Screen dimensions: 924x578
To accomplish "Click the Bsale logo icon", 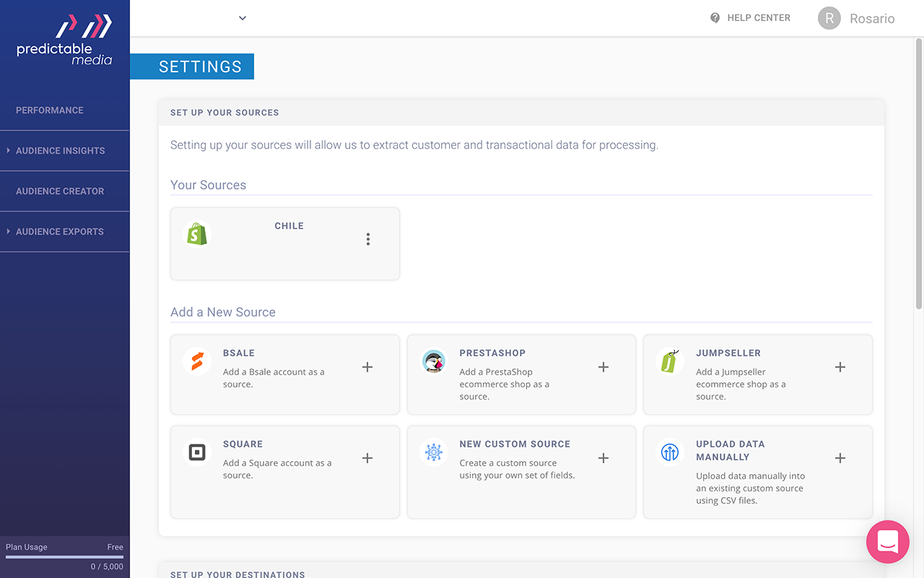I will pyautogui.click(x=197, y=361).
